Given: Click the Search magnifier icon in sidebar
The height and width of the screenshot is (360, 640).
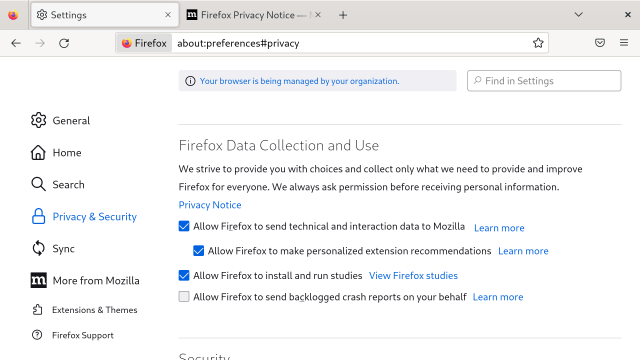Looking at the screenshot, I should coord(38,184).
